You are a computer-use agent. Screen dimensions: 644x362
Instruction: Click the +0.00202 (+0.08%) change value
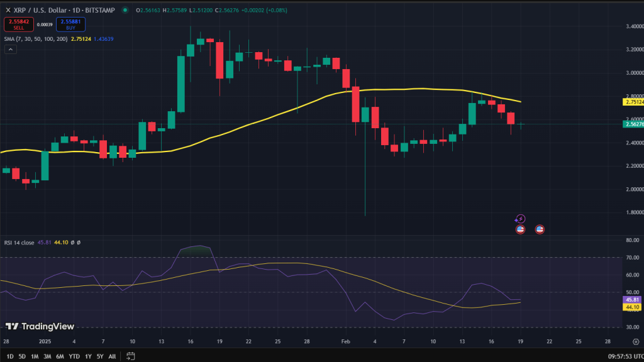[264, 10]
